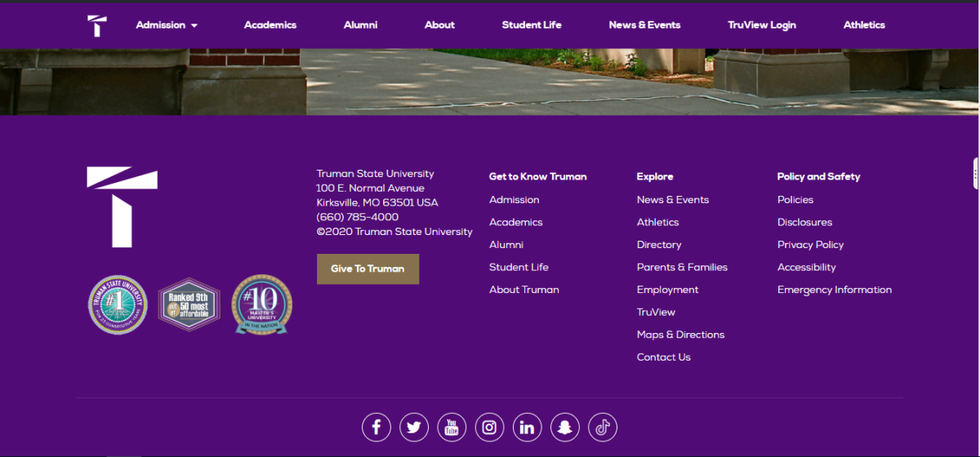
Task: Open the Disclosures link
Action: pyautogui.click(x=805, y=222)
